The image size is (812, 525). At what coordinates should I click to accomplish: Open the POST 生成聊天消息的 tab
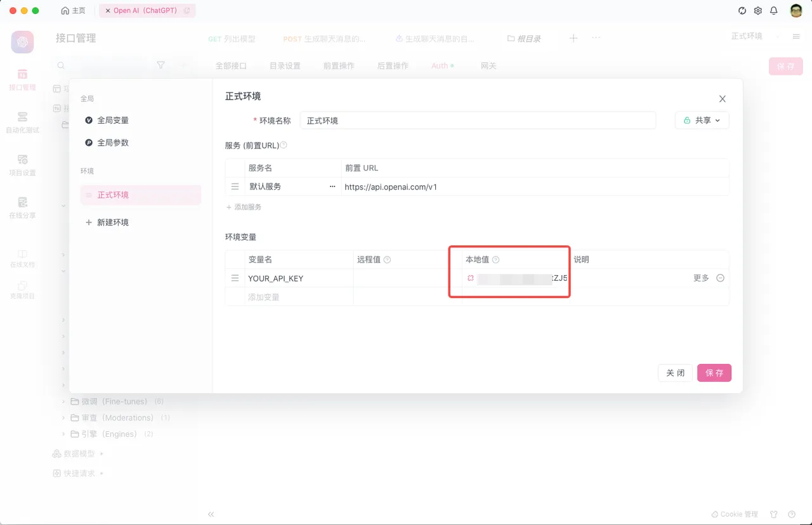pyautogui.click(x=324, y=39)
